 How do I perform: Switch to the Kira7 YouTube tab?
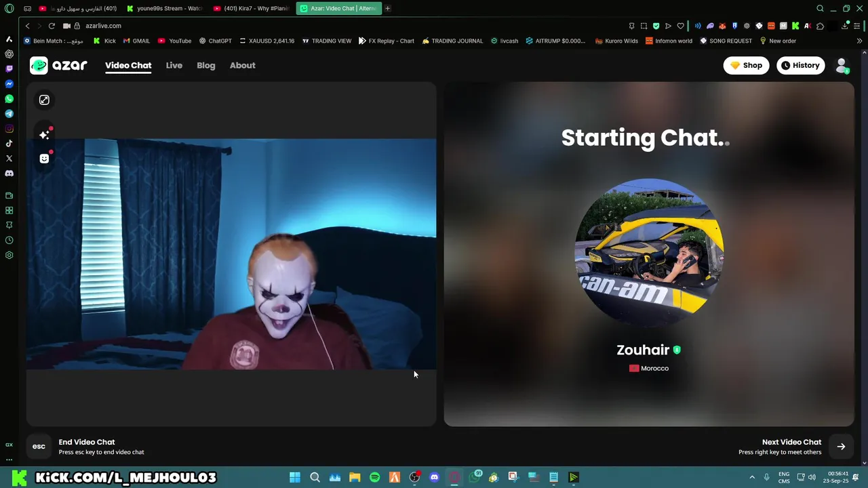251,8
